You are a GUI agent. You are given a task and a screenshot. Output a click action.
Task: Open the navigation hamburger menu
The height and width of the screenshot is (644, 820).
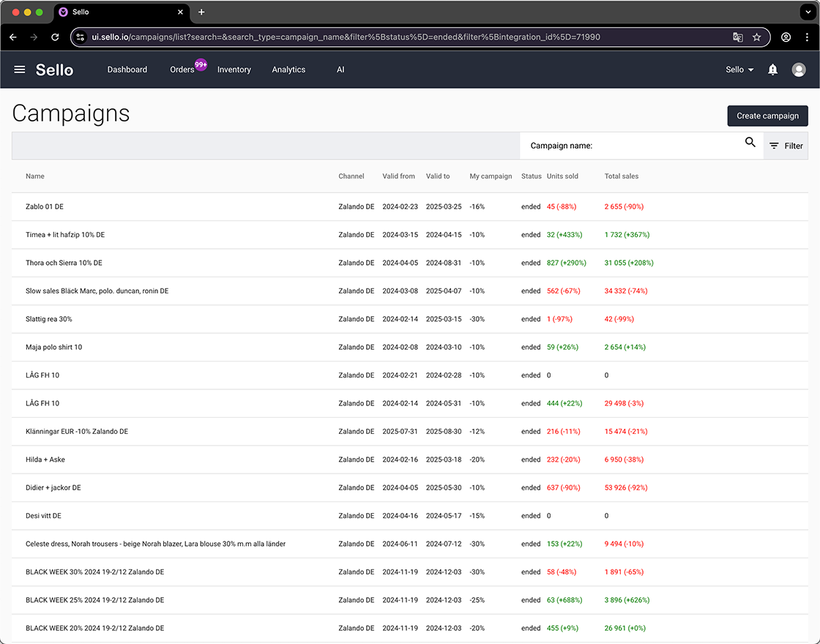(19, 70)
